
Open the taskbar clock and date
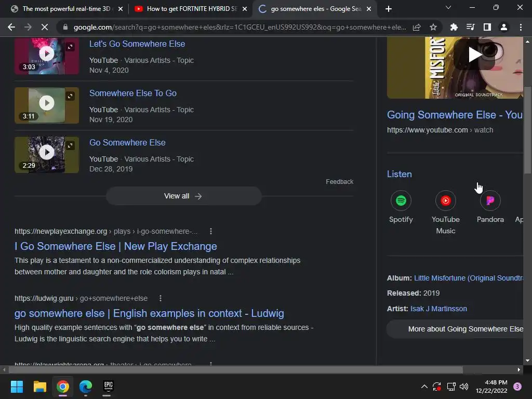point(491,387)
